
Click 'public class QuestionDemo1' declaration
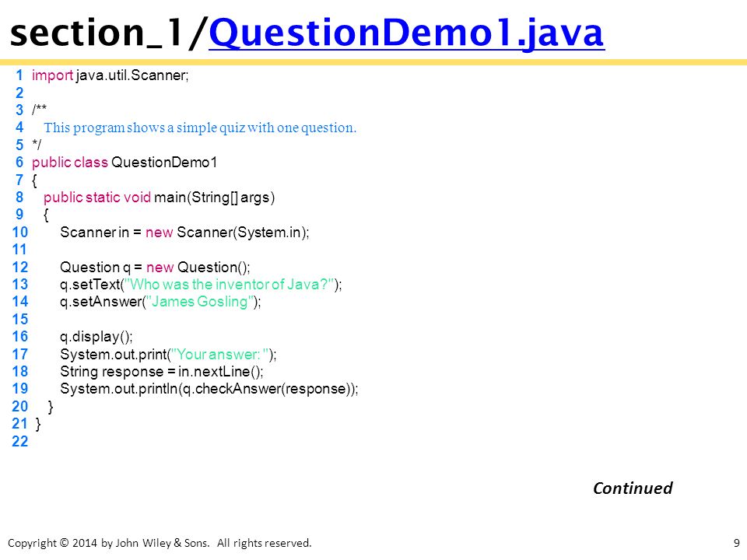[124, 163]
